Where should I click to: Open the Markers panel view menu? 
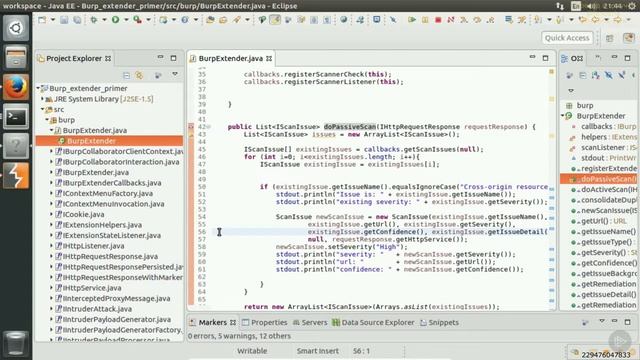coord(602,322)
